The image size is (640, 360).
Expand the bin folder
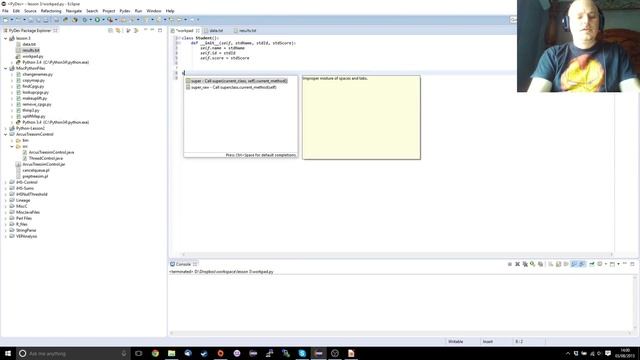tap(12, 140)
